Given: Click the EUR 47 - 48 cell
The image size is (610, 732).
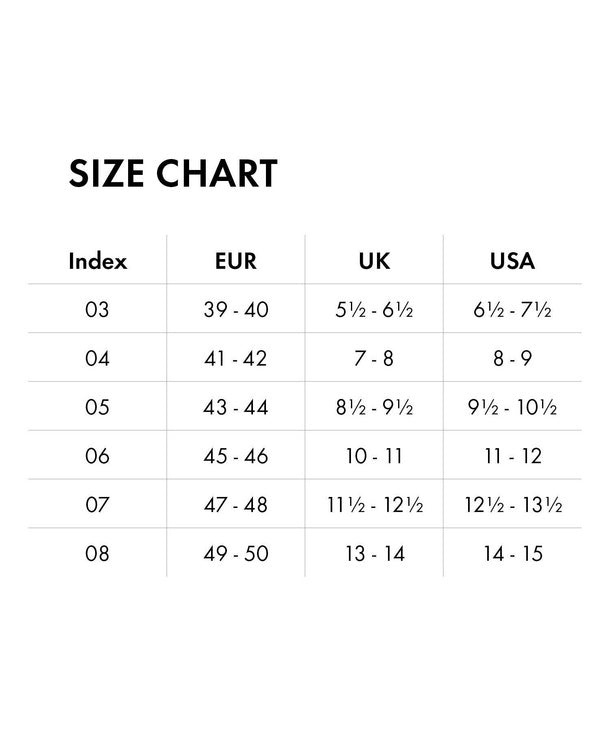Looking at the screenshot, I should (236, 505).
